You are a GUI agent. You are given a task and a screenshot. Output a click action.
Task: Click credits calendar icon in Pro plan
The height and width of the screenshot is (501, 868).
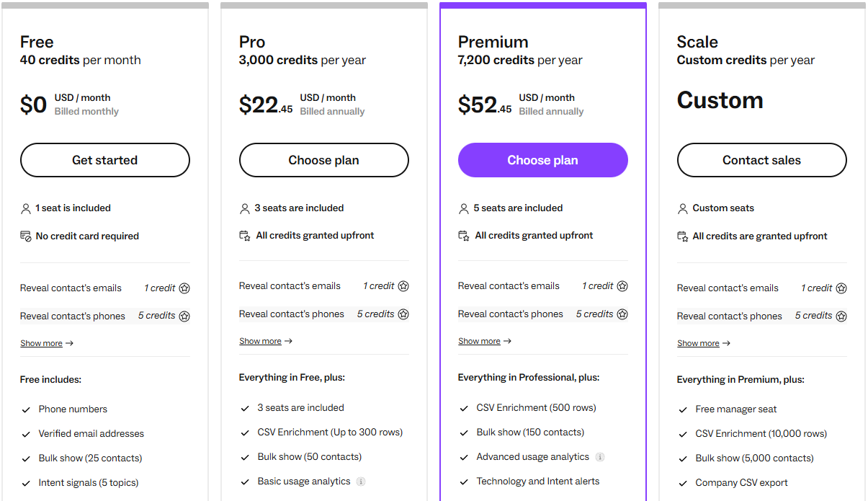[x=245, y=236]
